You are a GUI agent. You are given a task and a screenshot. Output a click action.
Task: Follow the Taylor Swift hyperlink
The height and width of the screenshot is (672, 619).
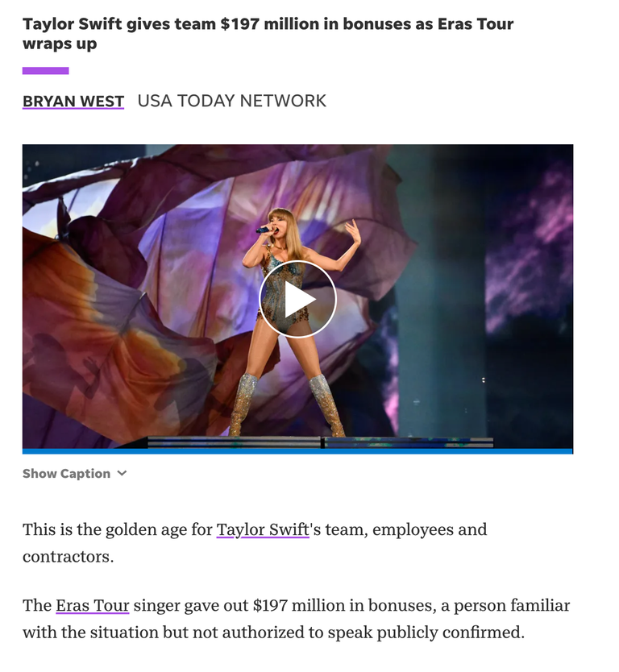click(263, 529)
